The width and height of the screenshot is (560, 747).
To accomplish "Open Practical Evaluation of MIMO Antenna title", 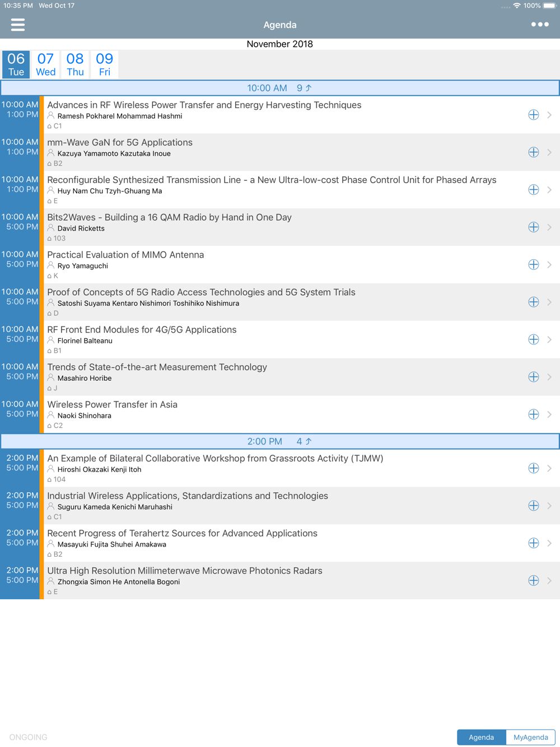I will point(125,255).
